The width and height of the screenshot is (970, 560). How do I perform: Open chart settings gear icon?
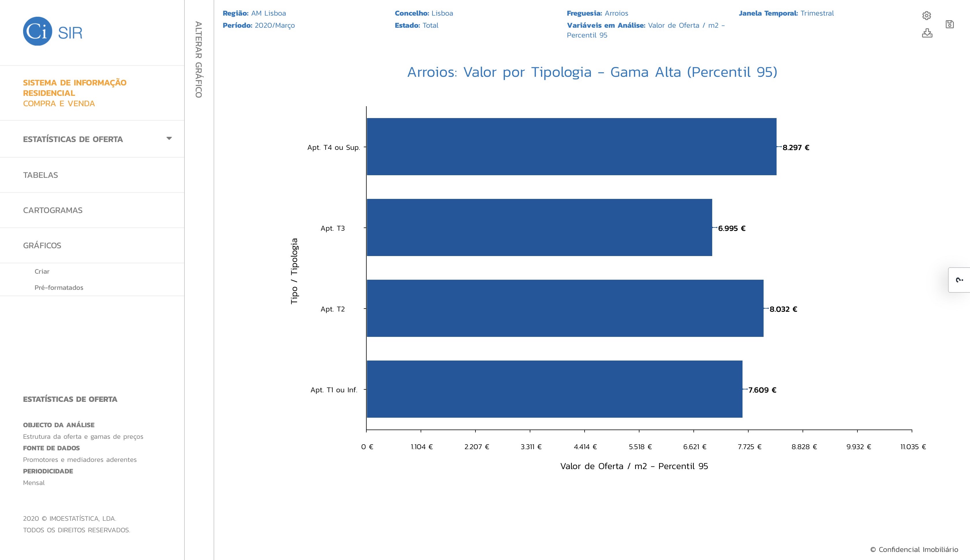tap(926, 15)
